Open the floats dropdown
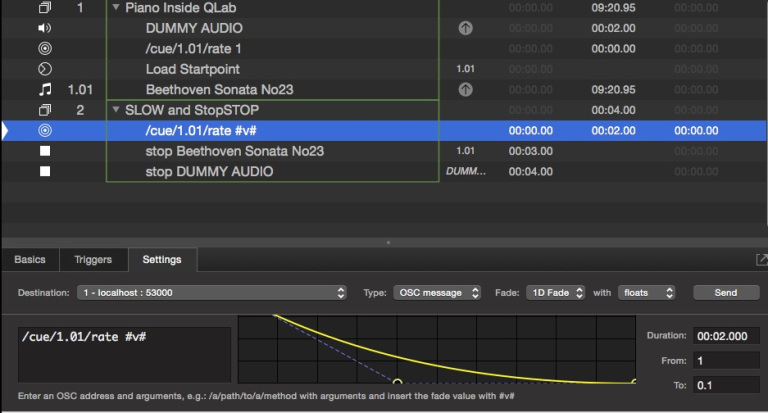Viewport: 768px width, 413px height. pyautogui.click(x=646, y=293)
